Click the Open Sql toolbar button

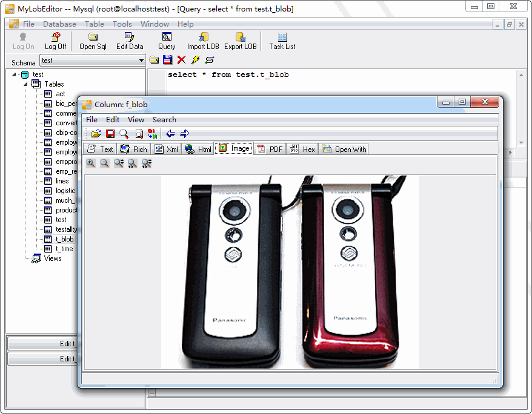[93, 41]
